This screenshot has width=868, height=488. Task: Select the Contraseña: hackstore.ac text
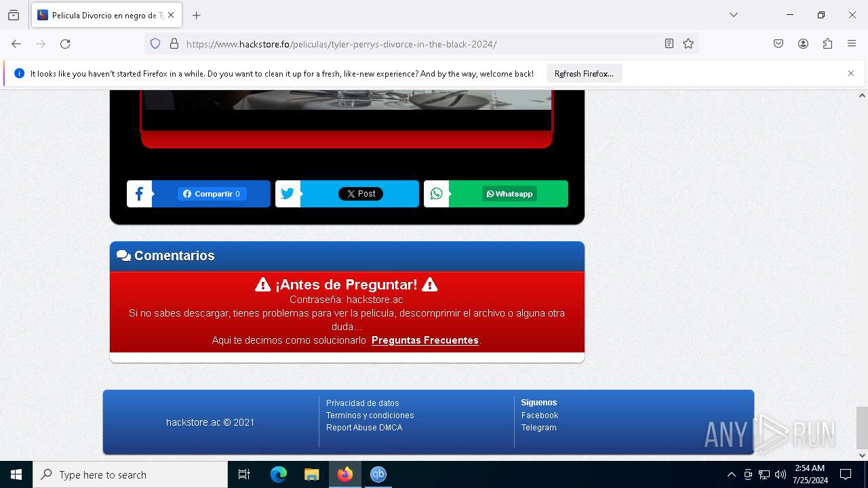[x=347, y=300]
